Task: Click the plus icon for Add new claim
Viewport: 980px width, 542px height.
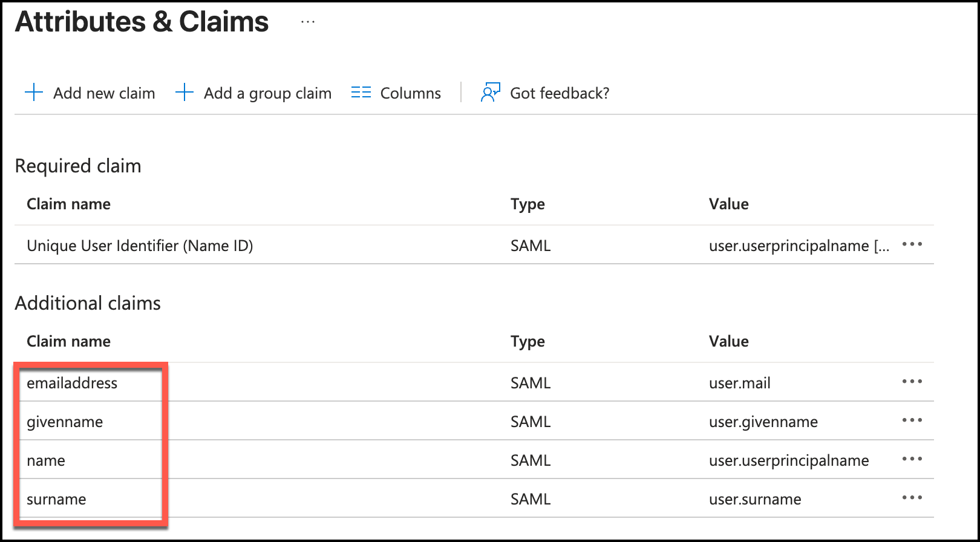Action: click(34, 93)
